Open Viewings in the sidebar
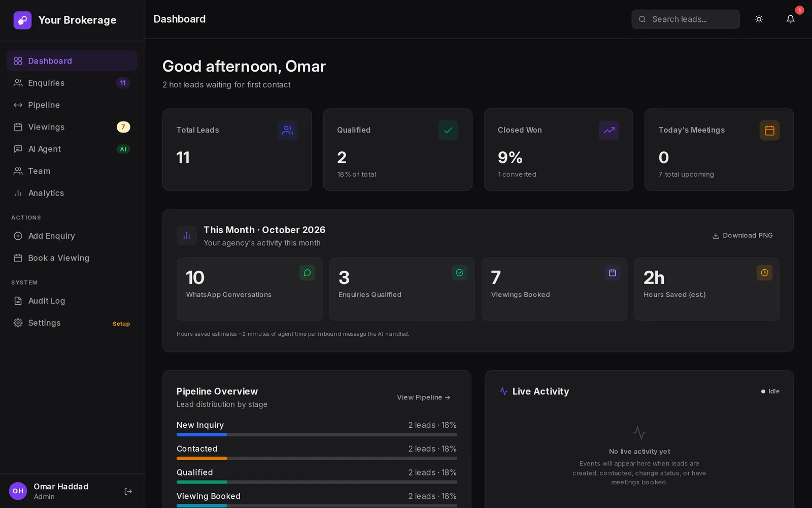Image resolution: width=812 pixels, height=508 pixels. (72, 127)
